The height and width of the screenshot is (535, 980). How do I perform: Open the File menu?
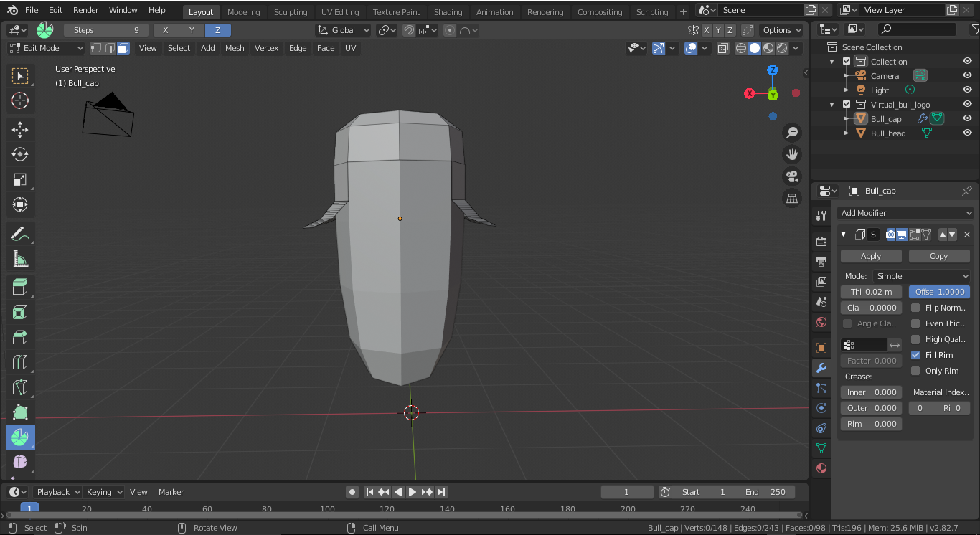click(32, 10)
